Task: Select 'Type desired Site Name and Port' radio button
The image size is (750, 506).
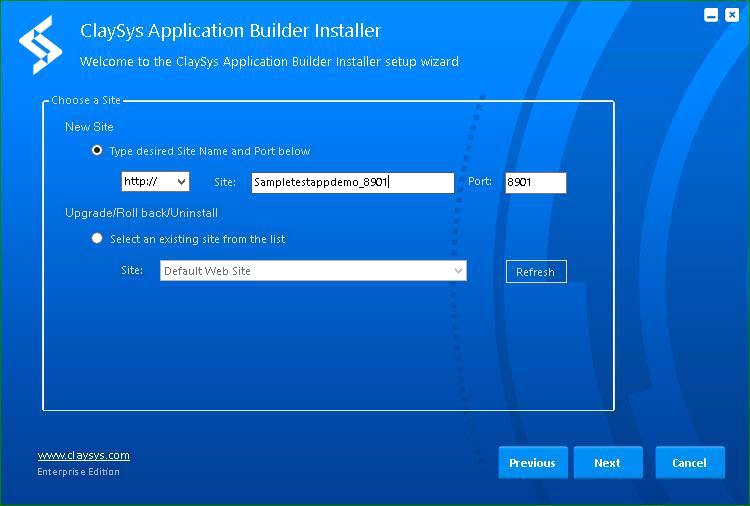Action: coord(97,151)
